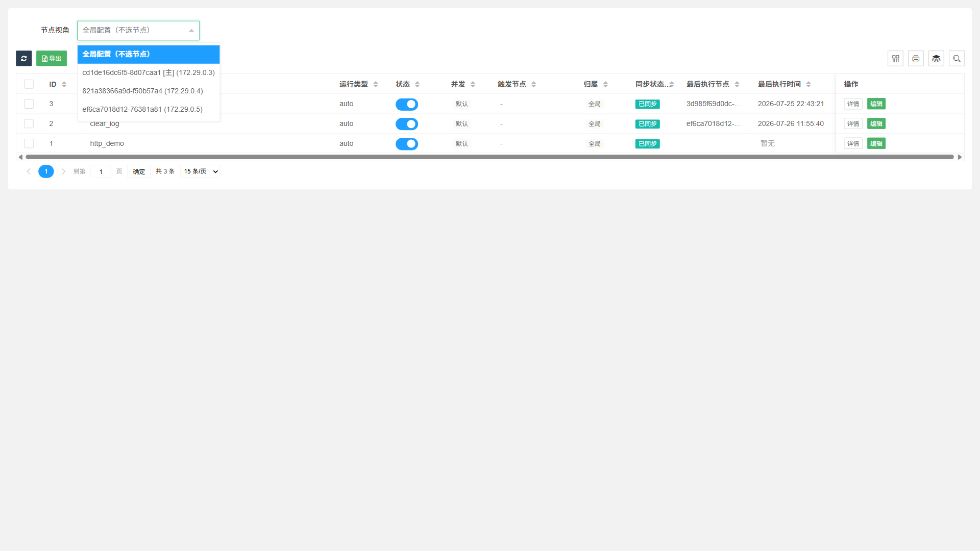Click 编辑 button for http_demo row
The width and height of the screenshot is (980, 551).
(876, 144)
